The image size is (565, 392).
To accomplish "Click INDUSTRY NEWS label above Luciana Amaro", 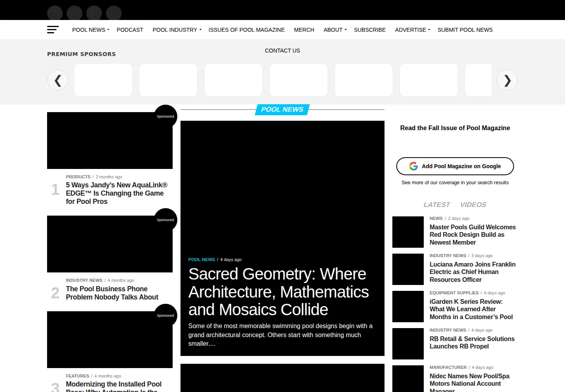I will click(x=448, y=256).
